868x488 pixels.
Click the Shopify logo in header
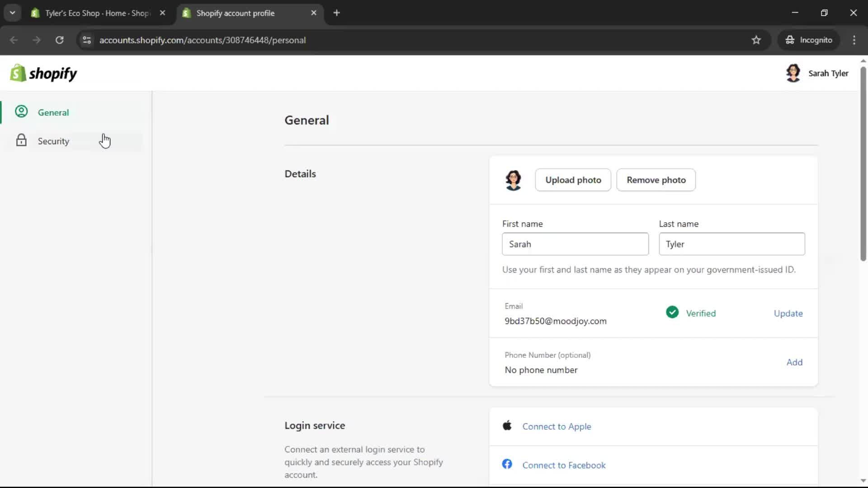pos(43,73)
